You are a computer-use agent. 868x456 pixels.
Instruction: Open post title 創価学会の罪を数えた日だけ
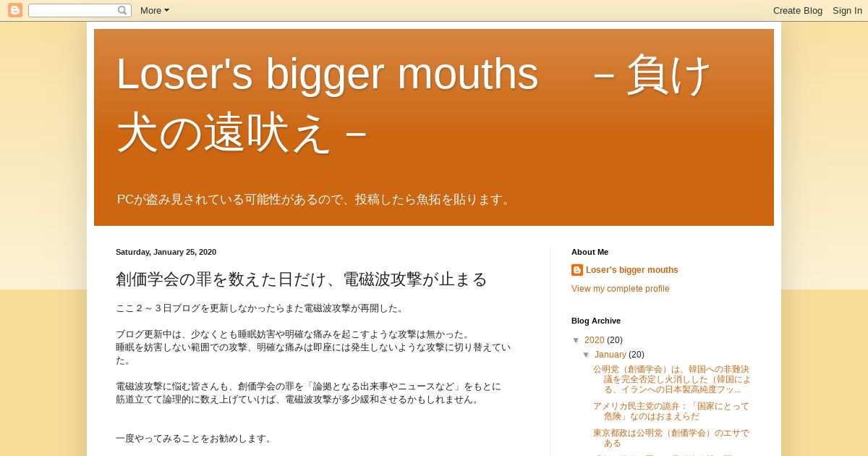[302, 279]
